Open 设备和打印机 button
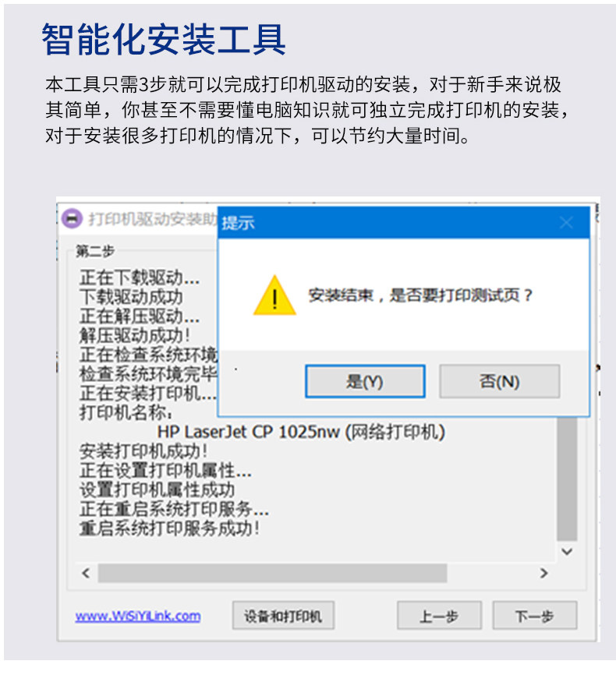This screenshot has width=616, height=675. point(283,616)
